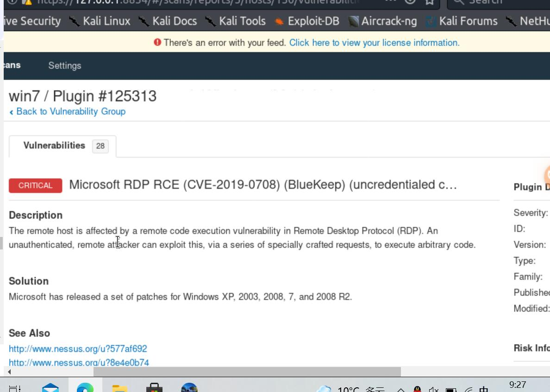
Task: Click the horizontal scrollbar left arrow
Action: [9, 372]
